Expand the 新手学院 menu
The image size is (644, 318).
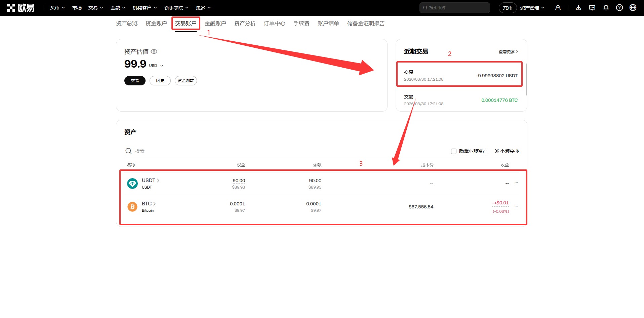tap(176, 8)
